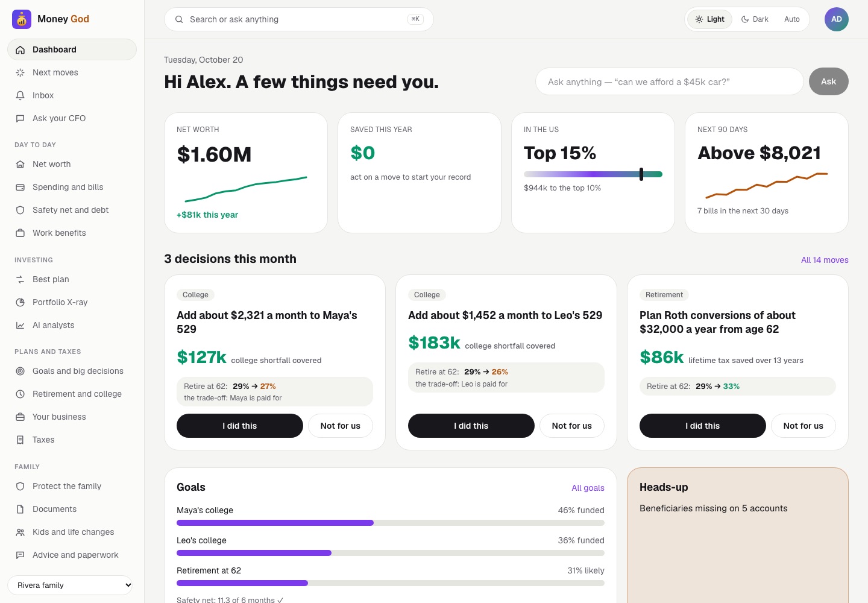868x603 pixels.
Task: Click Not for us on Maya's 529
Action: [341, 426]
